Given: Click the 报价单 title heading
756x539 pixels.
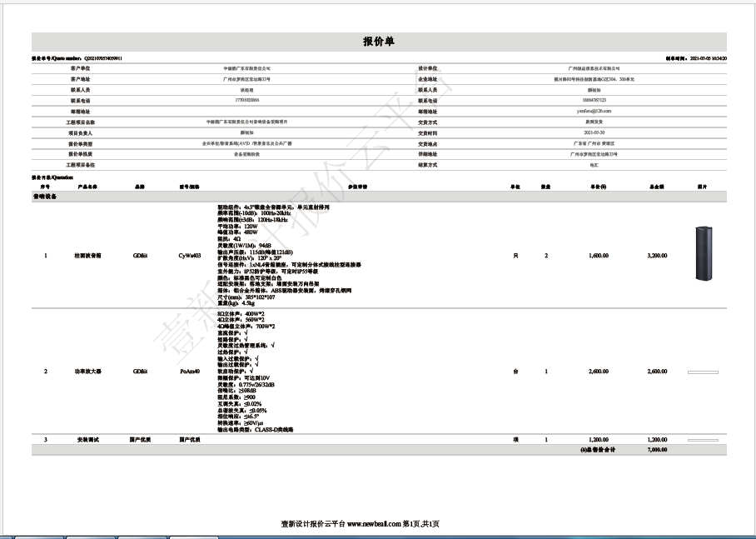Looking at the screenshot, I should click(x=379, y=42).
